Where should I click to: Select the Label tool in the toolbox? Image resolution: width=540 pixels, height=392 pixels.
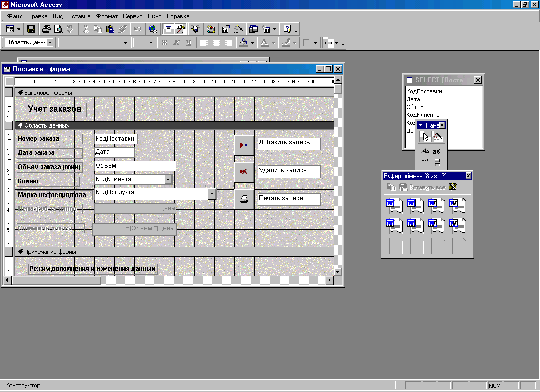coord(426,151)
